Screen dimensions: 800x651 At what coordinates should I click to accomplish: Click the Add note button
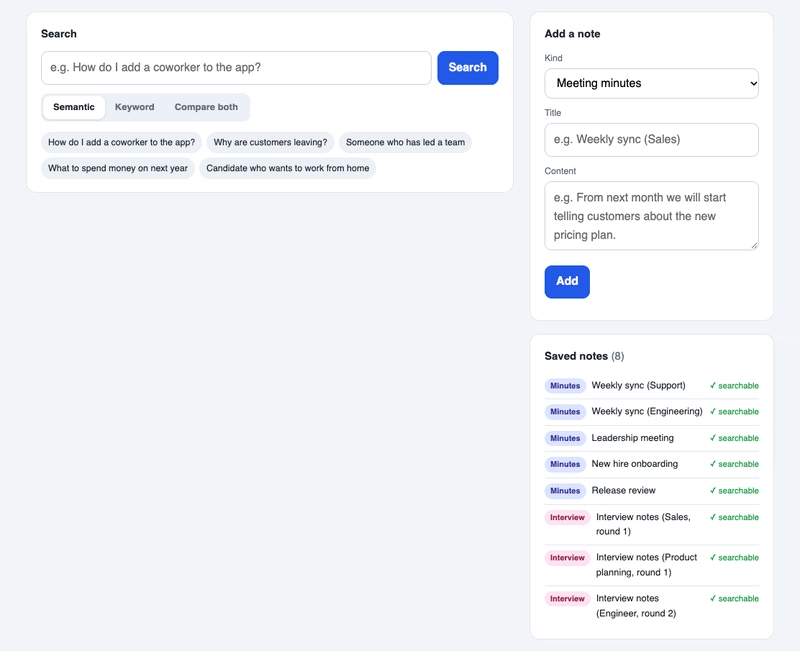point(567,282)
